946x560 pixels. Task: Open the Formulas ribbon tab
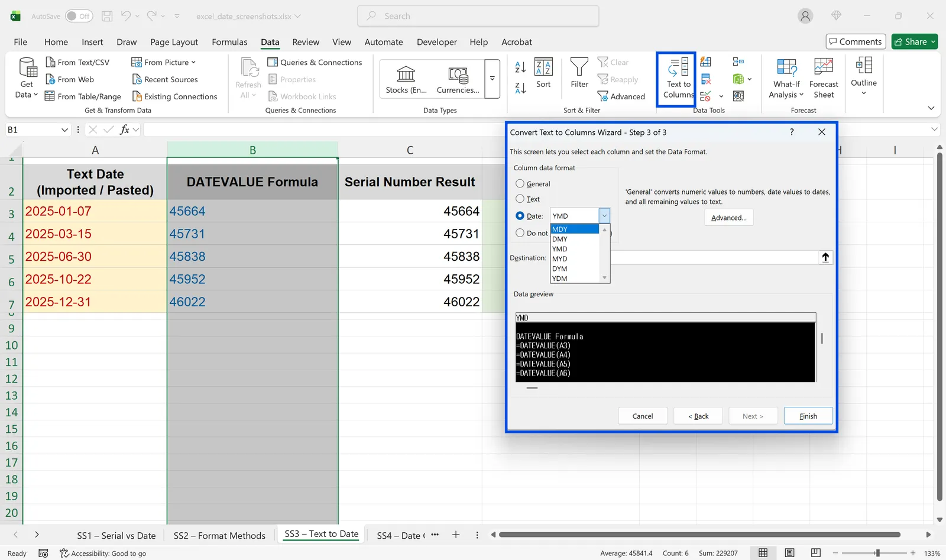[229, 42]
